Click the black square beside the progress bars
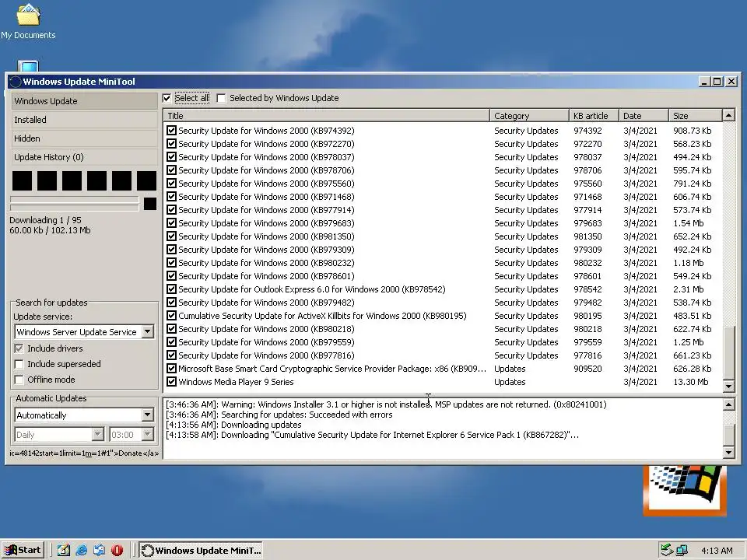 coord(149,204)
